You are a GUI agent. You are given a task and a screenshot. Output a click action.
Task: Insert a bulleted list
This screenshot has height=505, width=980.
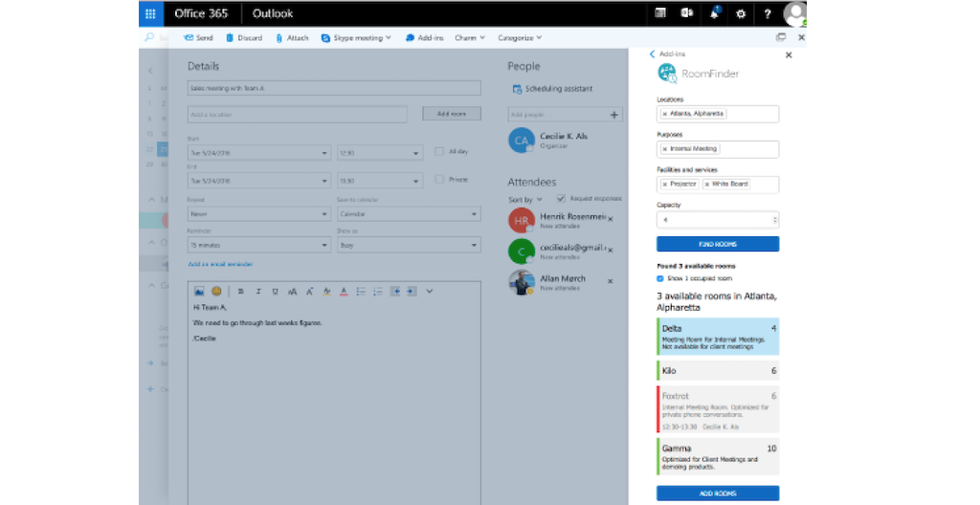(361, 292)
